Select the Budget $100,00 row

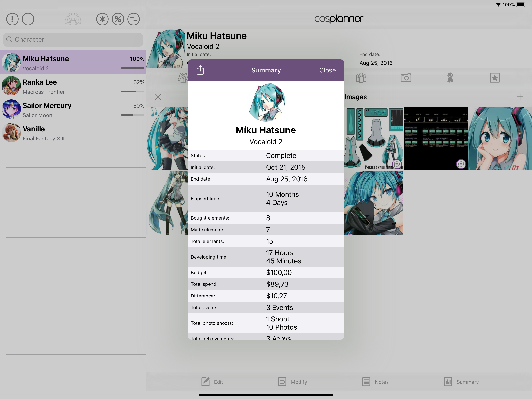[x=266, y=272]
